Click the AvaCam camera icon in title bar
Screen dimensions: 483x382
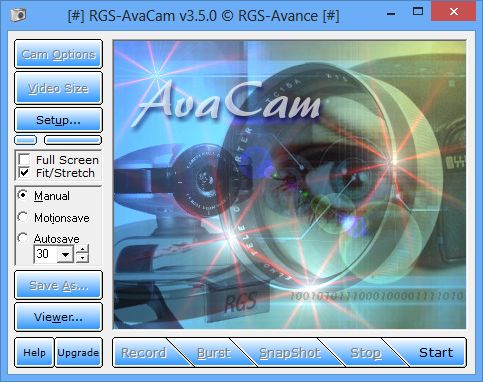pos(18,15)
